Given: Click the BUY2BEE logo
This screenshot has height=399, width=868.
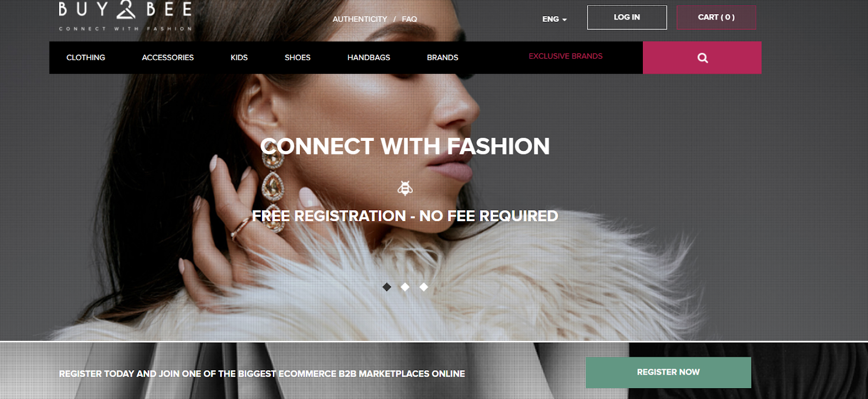Looking at the screenshot, I should pos(125,16).
